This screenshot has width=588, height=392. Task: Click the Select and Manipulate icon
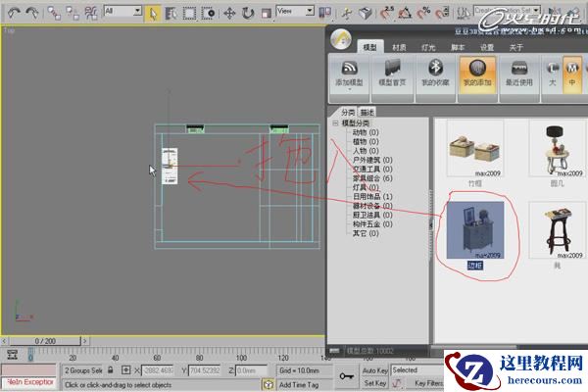pyautogui.click(x=347, y=14)
